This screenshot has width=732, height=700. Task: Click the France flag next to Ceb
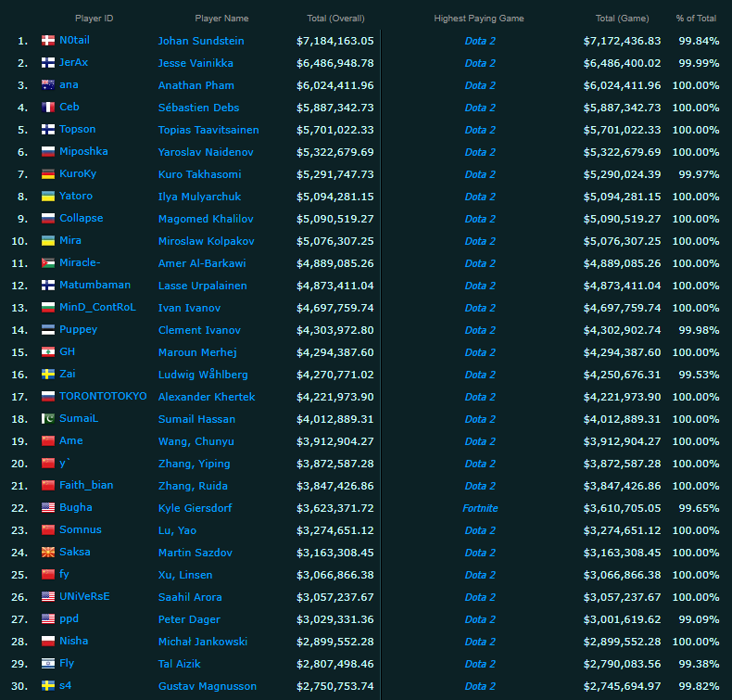click(x=48, y=108)
